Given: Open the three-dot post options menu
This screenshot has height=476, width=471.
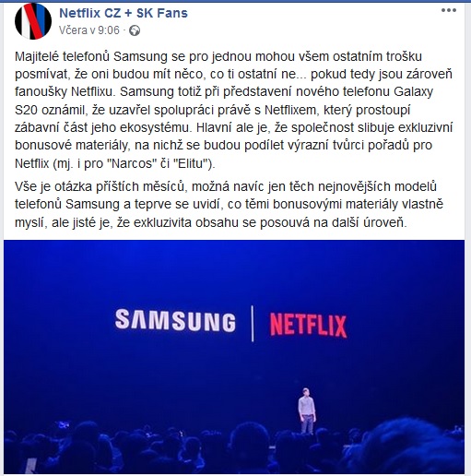Looking at the screenshot, I should click(x=449, y=10).
